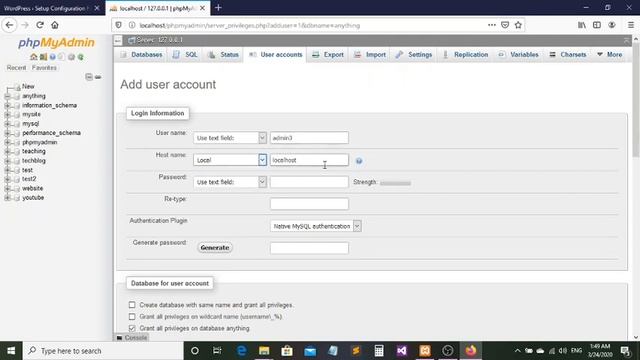
Task: Uncheck Grant all privileges on database anything
Action: coord(132,328)
